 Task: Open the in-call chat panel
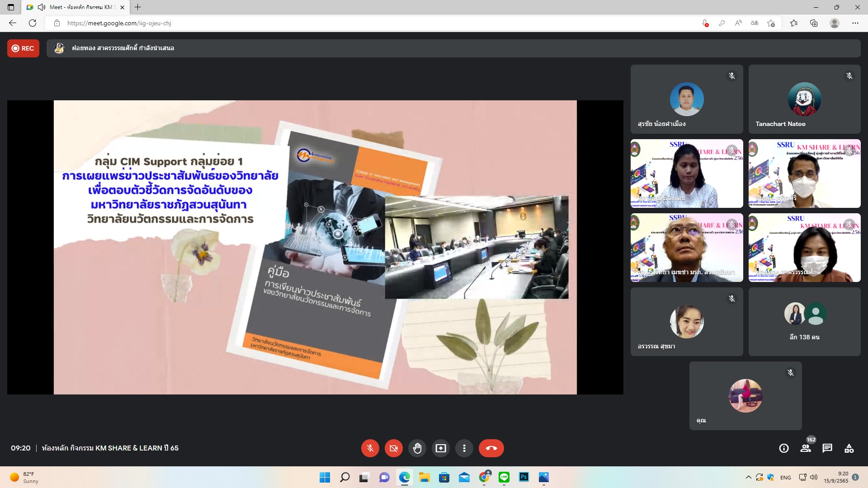(x=827, y=448)
